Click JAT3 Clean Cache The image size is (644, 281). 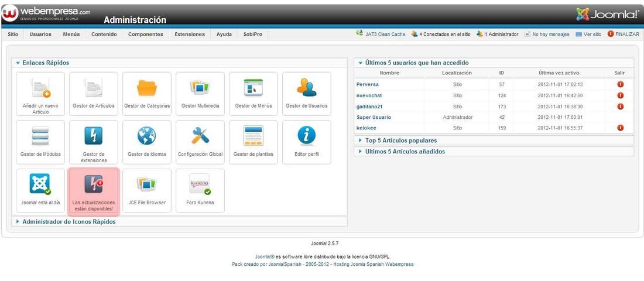[x=381, y=35]
